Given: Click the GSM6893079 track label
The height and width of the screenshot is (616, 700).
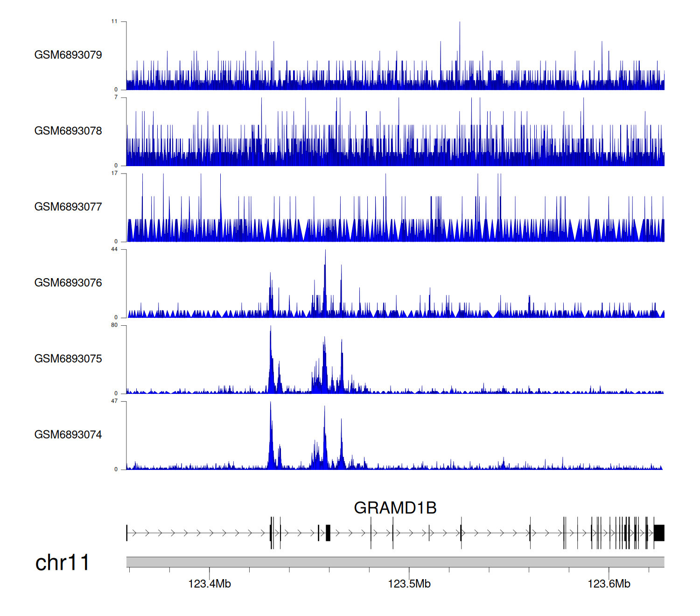Looking at the screenshot, I should tap(68, 55).
